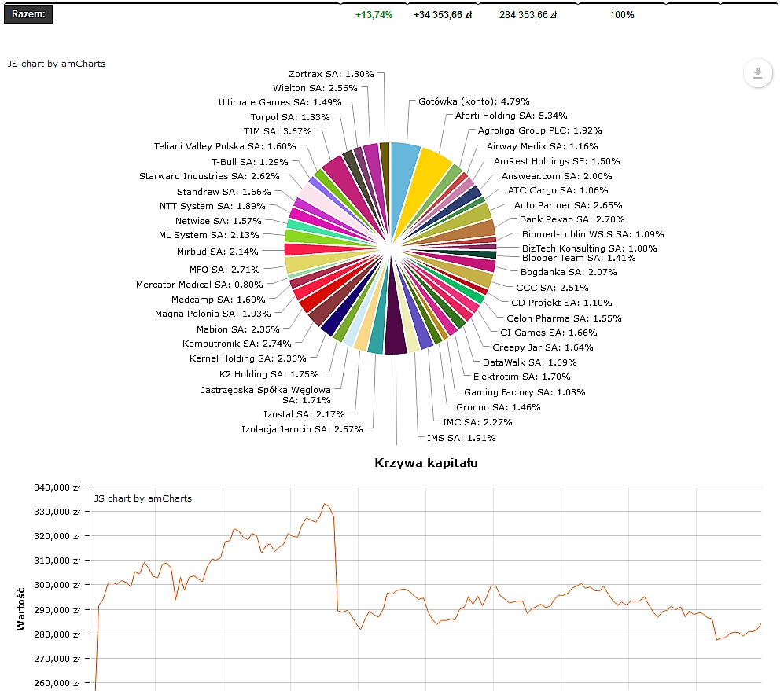784x691 pixels.
Task: Select label 'IMC SA: 2.27%'
Action: point(477,422)
